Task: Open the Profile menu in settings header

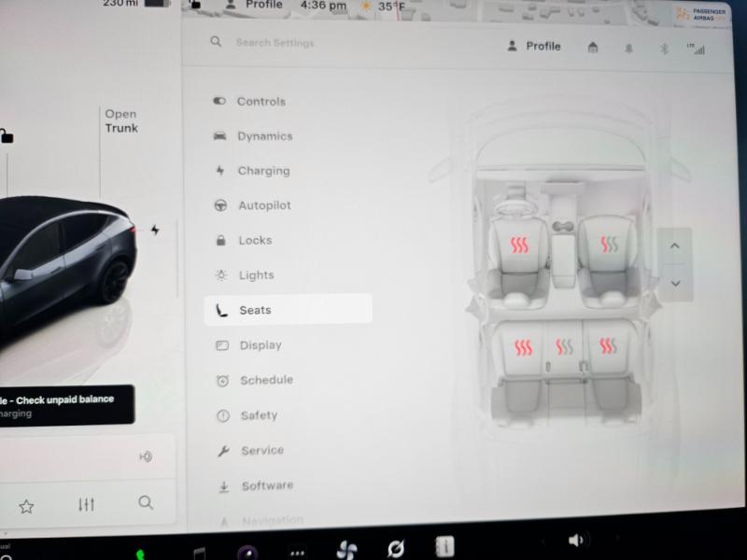Action: [x=533, y=46]
